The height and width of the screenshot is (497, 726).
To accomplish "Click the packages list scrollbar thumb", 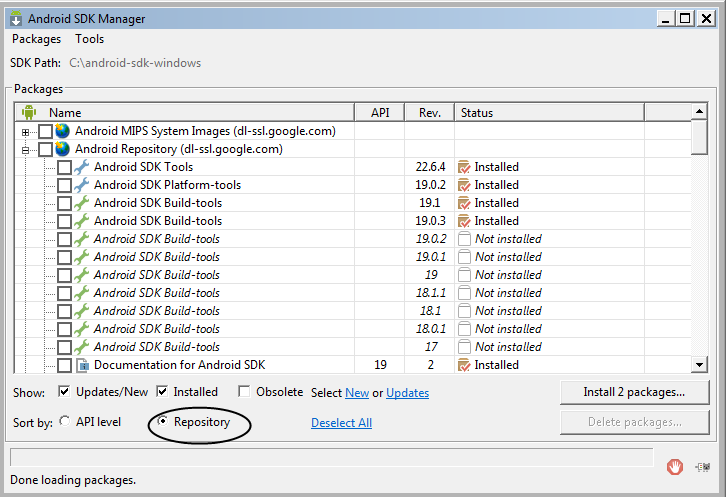I will (699, 137).
